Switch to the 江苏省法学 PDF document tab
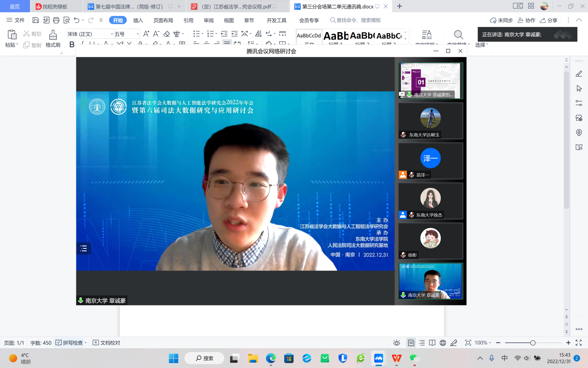 pyautogui.click(x=235, y=6)
